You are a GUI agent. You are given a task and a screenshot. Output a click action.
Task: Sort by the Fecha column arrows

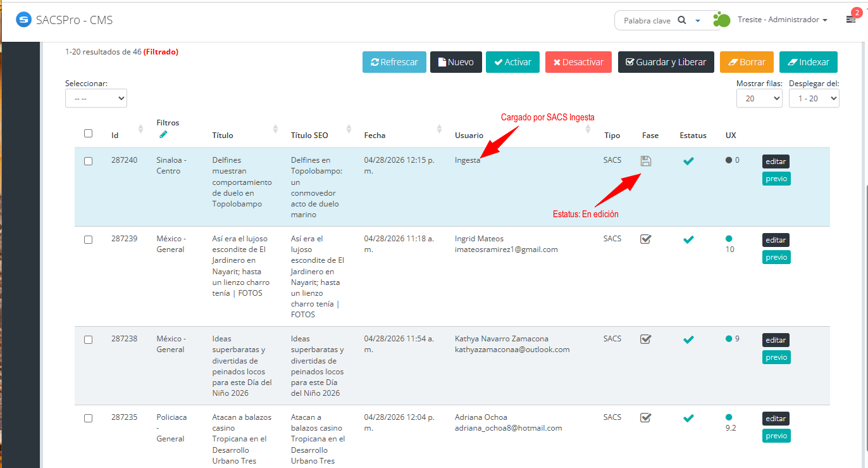click(x=439, y=129)
